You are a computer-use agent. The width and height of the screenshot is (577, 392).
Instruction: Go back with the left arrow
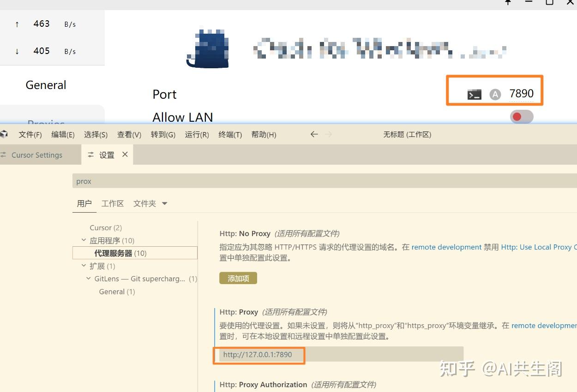click(x=314, y=134)
